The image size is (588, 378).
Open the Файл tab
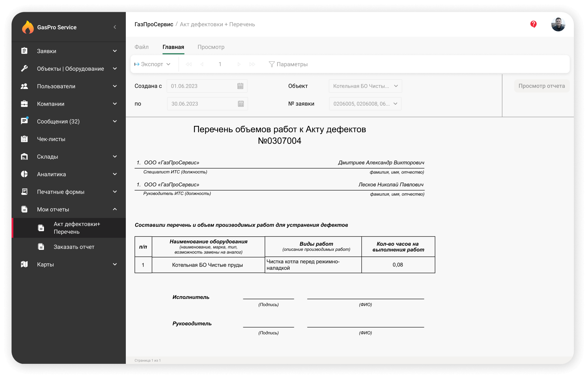coord(142,47)
